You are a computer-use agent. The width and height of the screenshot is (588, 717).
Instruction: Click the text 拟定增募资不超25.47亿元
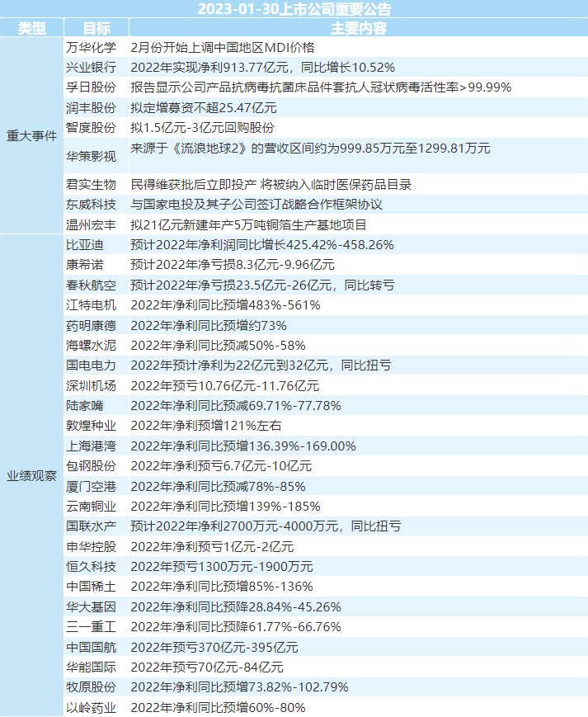coord(204,107)
